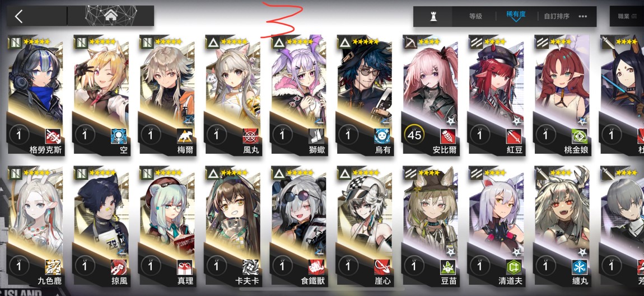Tap 格勞克斯 skill icon
644x296 pixels.
[x=53, y=135]
